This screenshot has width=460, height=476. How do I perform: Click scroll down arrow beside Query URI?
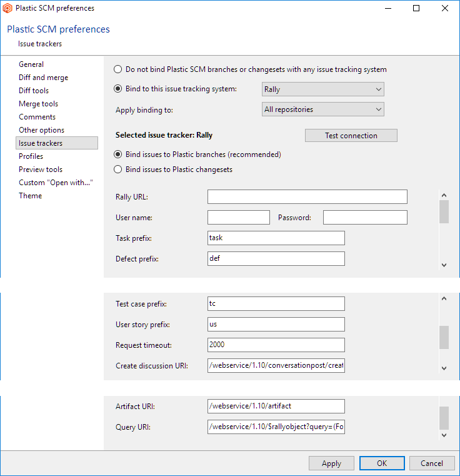pyautogui.click(x=444, y=435)
